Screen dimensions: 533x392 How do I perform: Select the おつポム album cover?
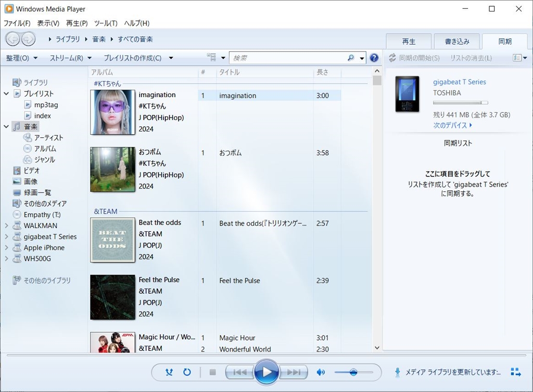click(112, 169)
